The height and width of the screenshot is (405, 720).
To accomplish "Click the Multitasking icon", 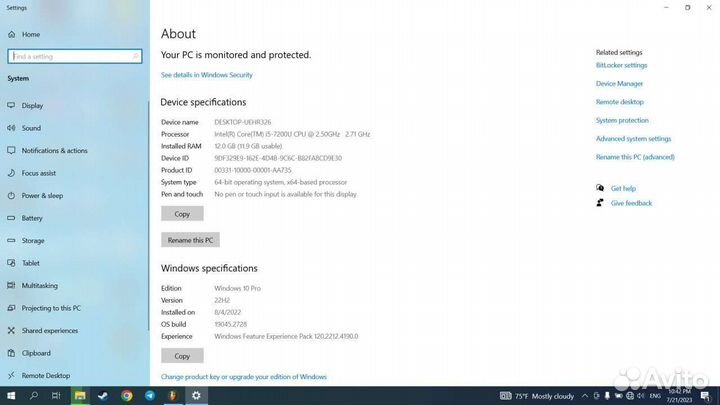I will click(x=11, y=286).
